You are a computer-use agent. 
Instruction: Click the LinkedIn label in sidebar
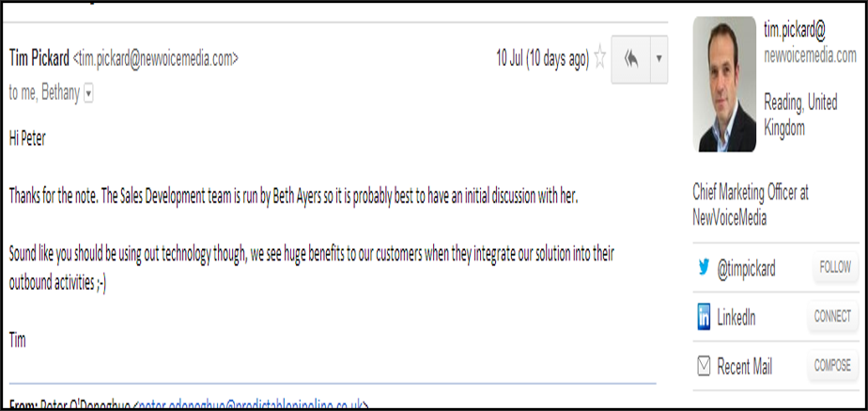click(736, 318)
